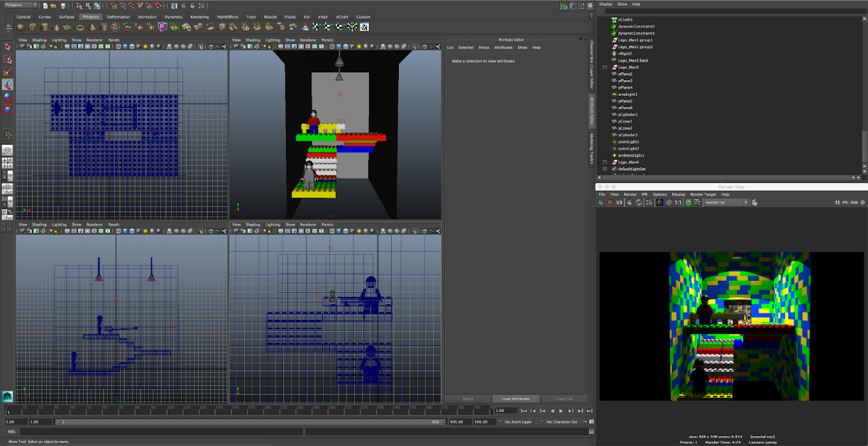Select areaLight1 in the Outliner
Screen dimensions: 868x446
tap(627, 94)
